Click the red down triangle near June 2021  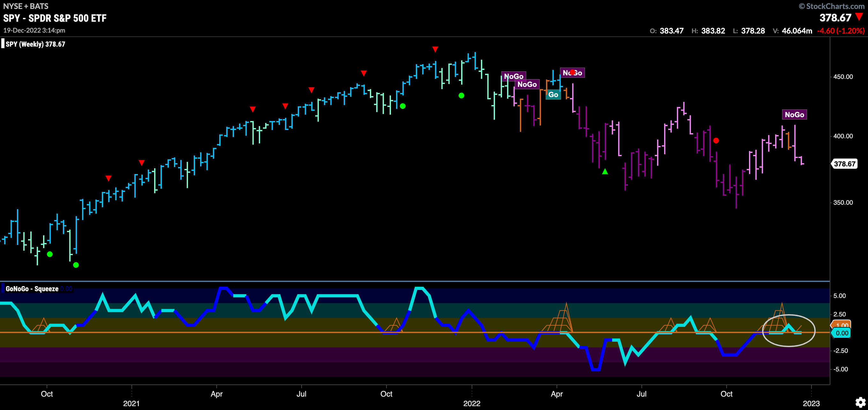(x=285, y=106)
